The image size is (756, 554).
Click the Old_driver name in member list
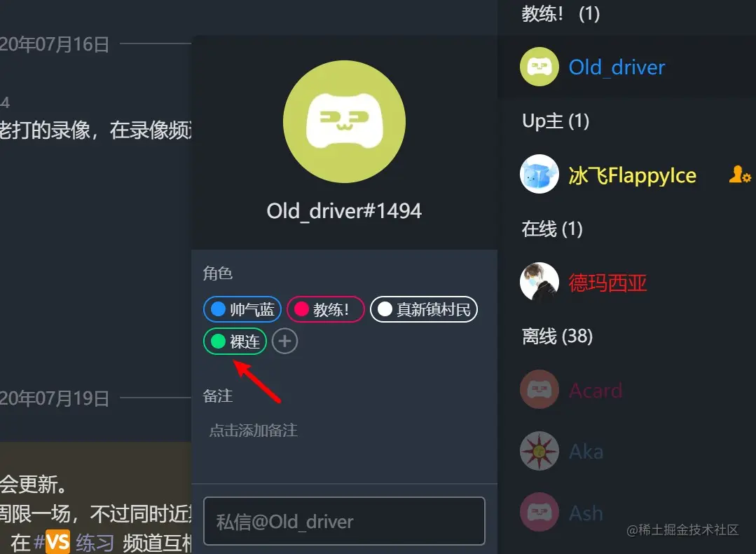[617, 67]
